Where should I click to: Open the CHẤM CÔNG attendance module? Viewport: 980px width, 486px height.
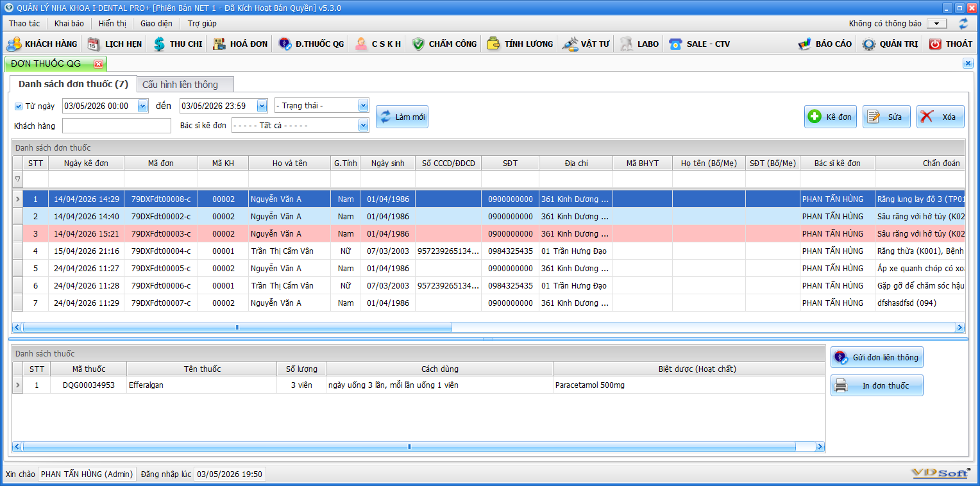[x=444, y=44]
